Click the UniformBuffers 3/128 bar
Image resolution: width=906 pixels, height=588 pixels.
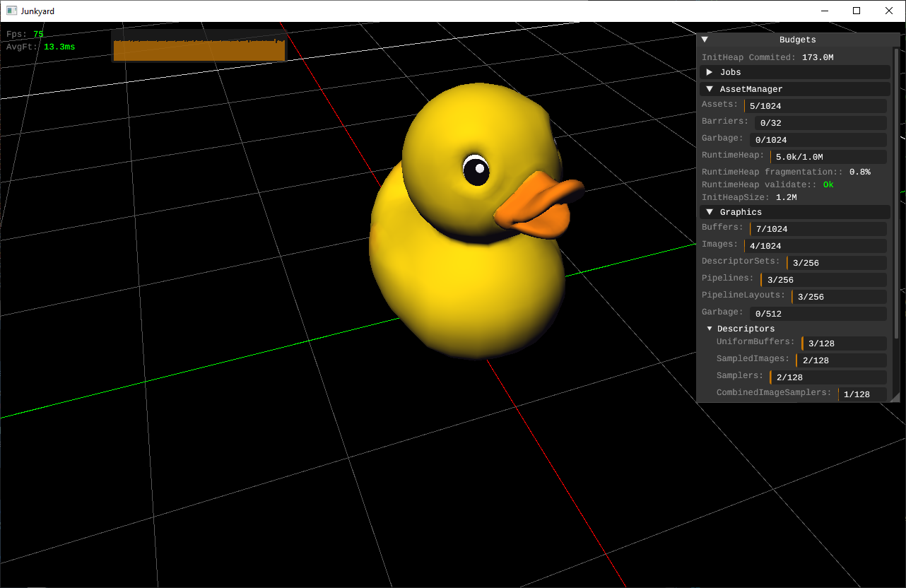[844, 343]
